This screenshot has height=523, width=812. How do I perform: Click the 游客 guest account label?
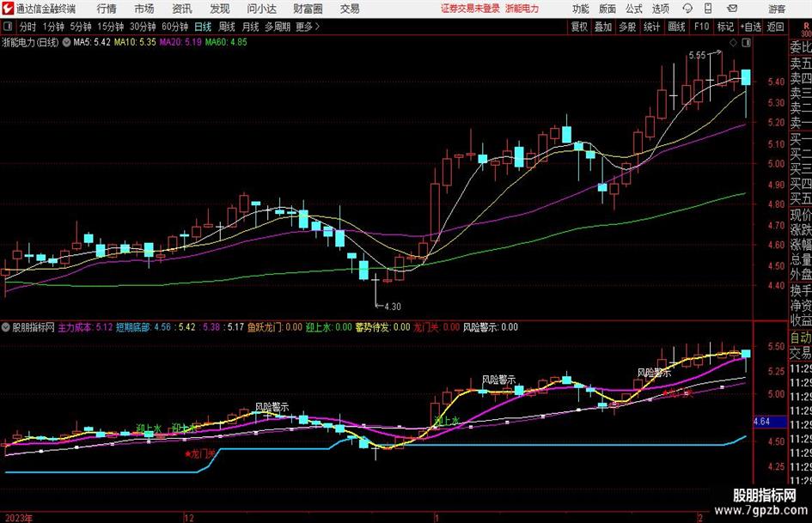coord(776,9)
